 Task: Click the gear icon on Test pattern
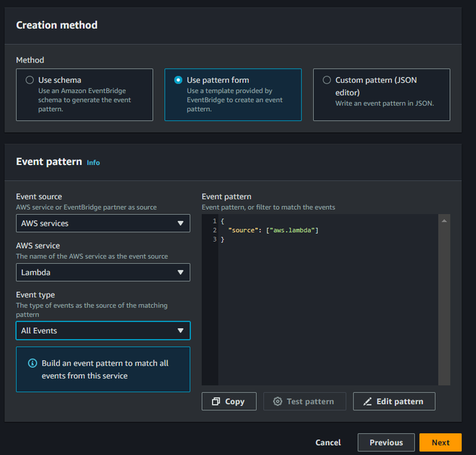[x=278, y=402]
